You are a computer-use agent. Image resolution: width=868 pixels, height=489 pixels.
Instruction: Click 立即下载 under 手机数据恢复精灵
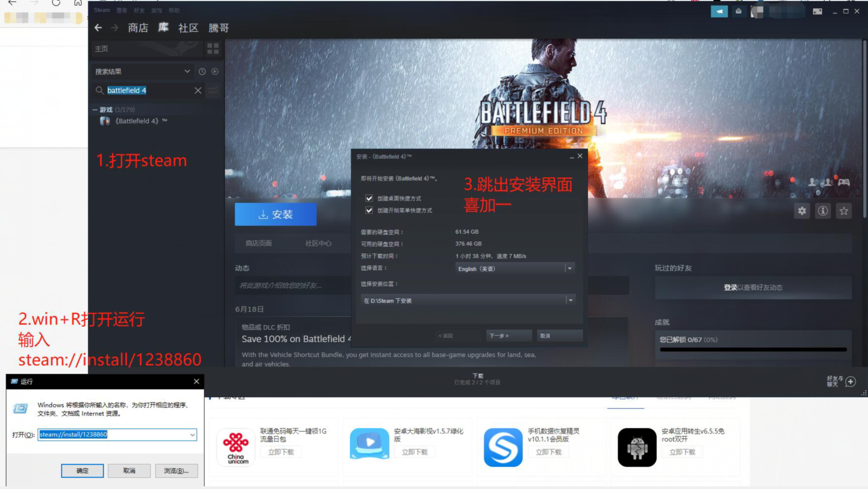549,452
